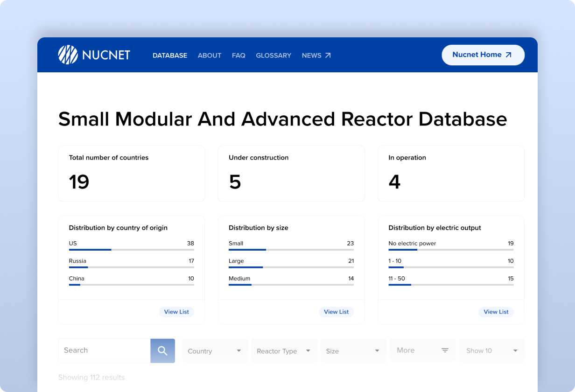View List for distribution by size

(x=337, y=312)
